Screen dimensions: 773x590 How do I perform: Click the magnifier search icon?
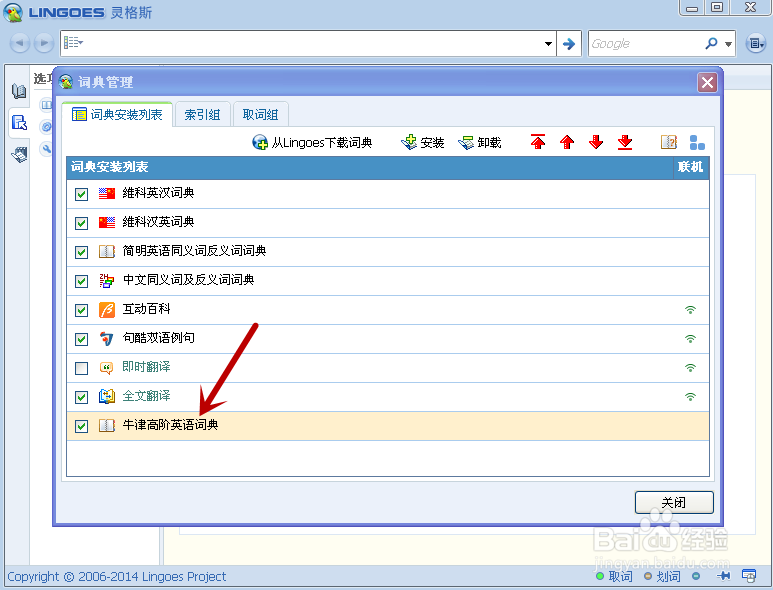(x=711, y=43)
